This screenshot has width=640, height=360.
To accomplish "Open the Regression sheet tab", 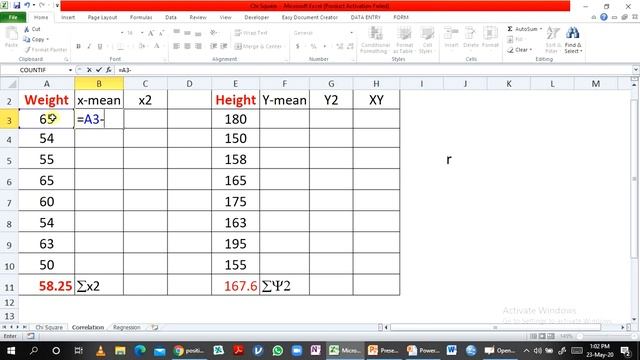I will pyautogui.click(x=126, y=327).
